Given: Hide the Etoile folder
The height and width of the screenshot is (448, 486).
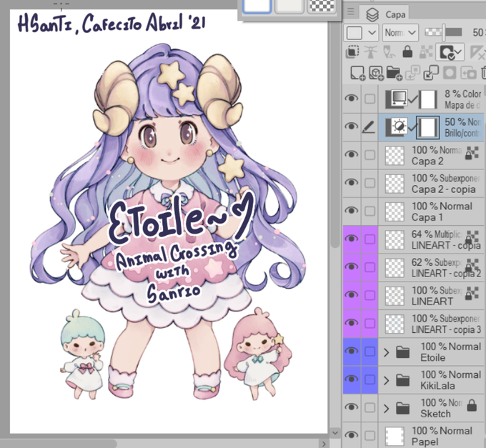Looking at the screenshot, I should tap(351, 351).
